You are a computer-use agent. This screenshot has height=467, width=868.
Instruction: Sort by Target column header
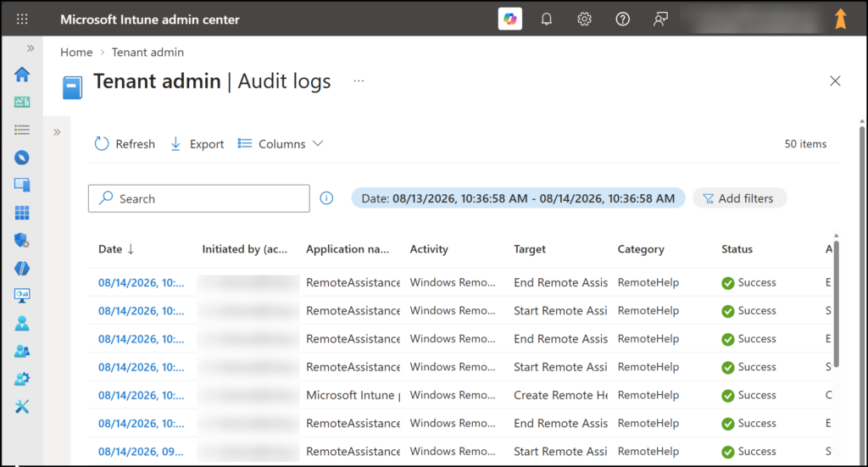click(530, 249)
